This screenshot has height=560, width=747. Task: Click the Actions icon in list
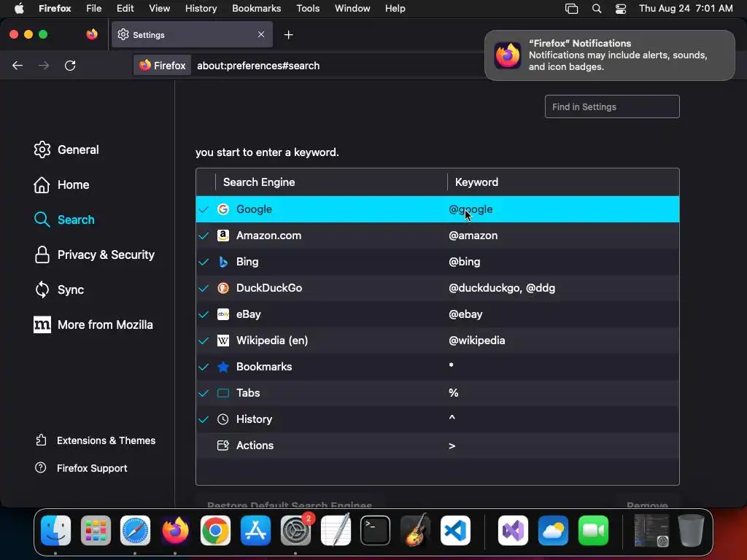coord(223,446)
